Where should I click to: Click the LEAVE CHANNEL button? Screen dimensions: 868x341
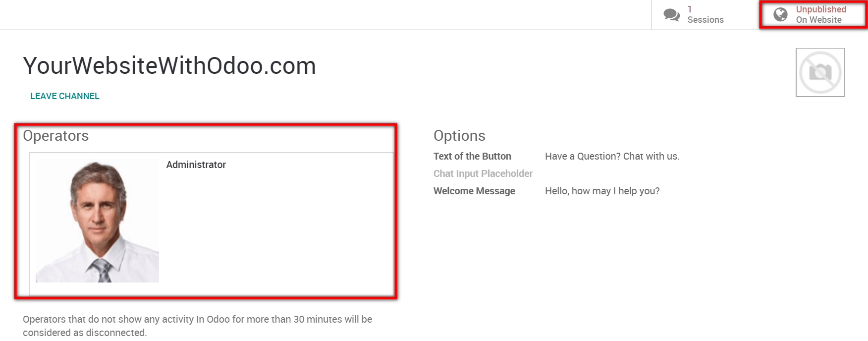point(65,96)
